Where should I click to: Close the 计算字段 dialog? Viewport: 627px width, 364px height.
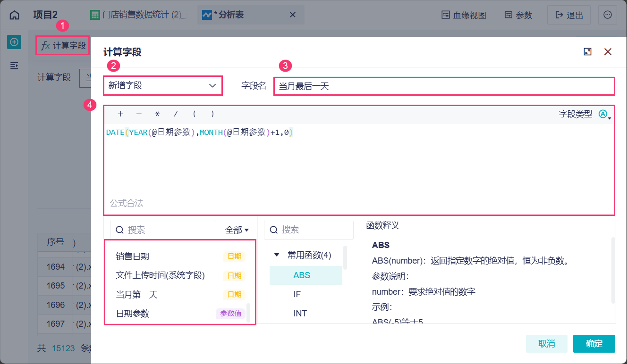pos(608,52)
